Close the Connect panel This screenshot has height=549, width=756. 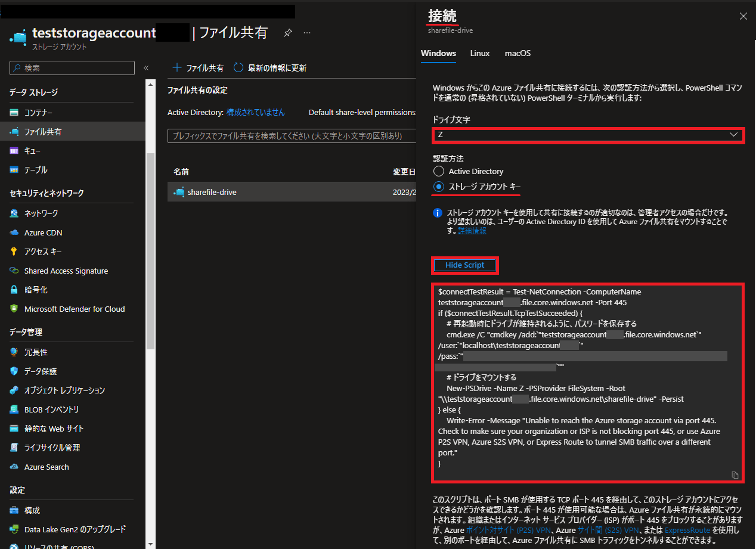[743, 17]
